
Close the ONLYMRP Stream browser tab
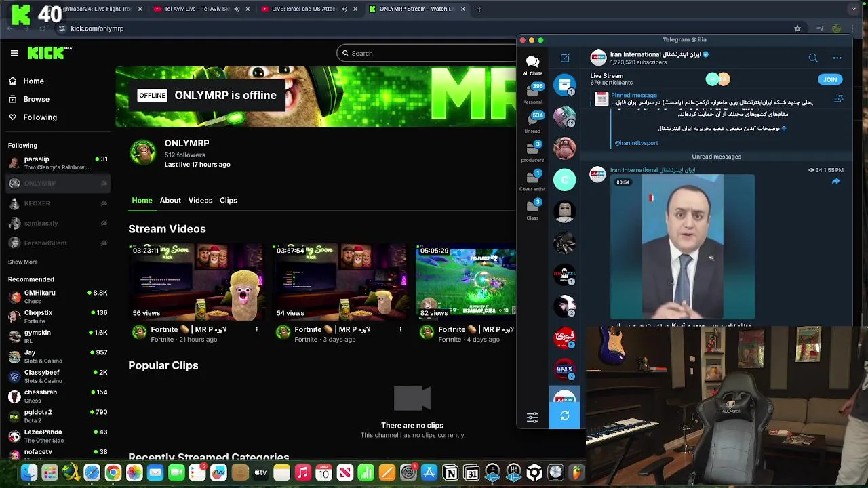coord(462,9)
